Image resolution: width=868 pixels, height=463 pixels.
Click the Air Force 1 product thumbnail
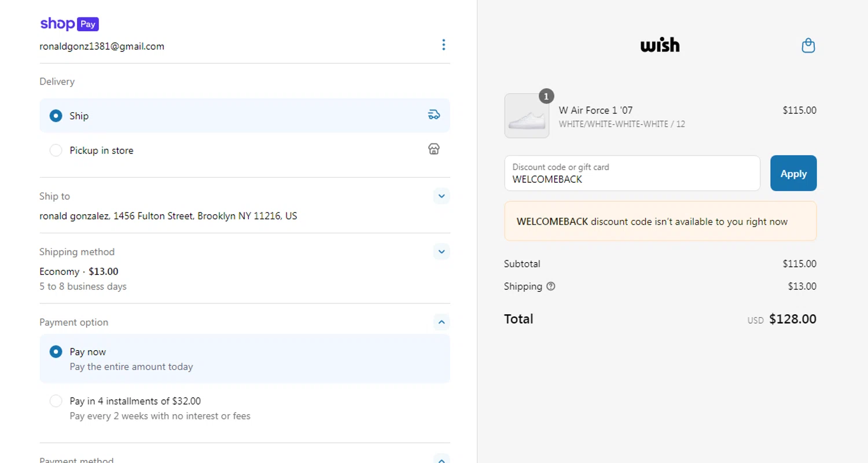[527, 116]
